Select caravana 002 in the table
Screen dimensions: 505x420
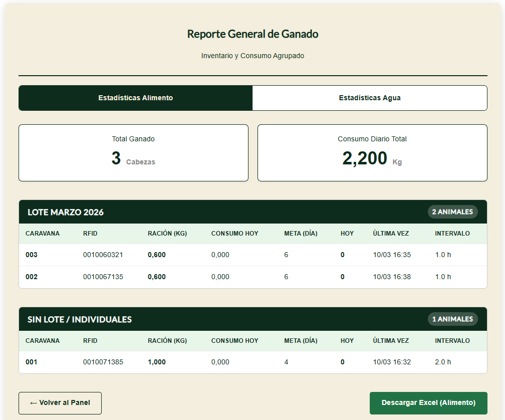[x=32, y=277]
